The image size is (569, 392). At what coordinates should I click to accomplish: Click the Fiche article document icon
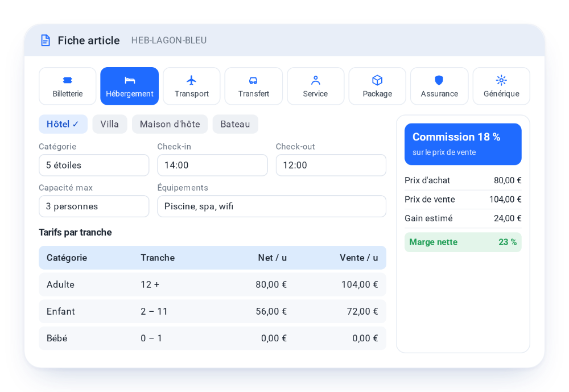point(46,40)
